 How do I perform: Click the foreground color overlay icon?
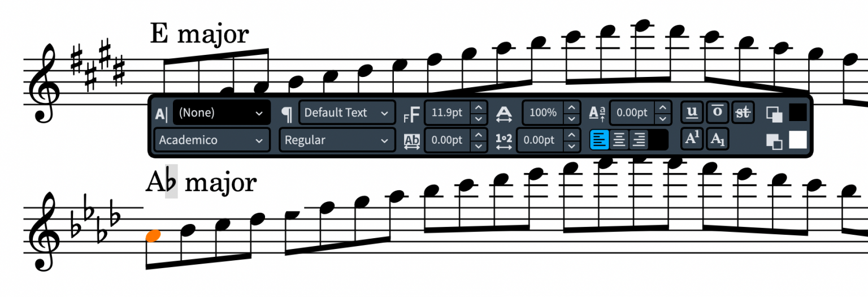pos(774,113)
